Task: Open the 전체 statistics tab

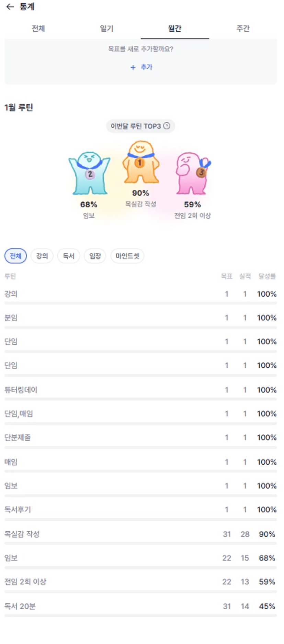Action: [38, 29]
